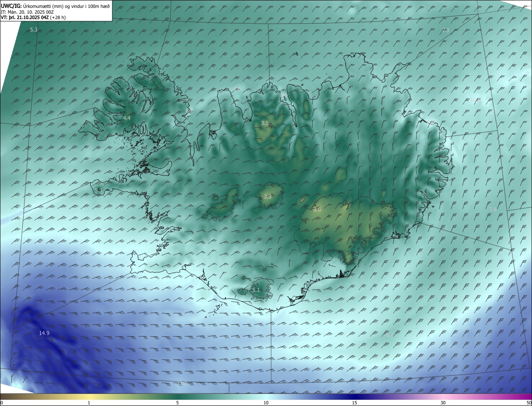Click the 3.0 value on Vatnajökull glacier
The image size is (532, 406).
click(317, 210)
